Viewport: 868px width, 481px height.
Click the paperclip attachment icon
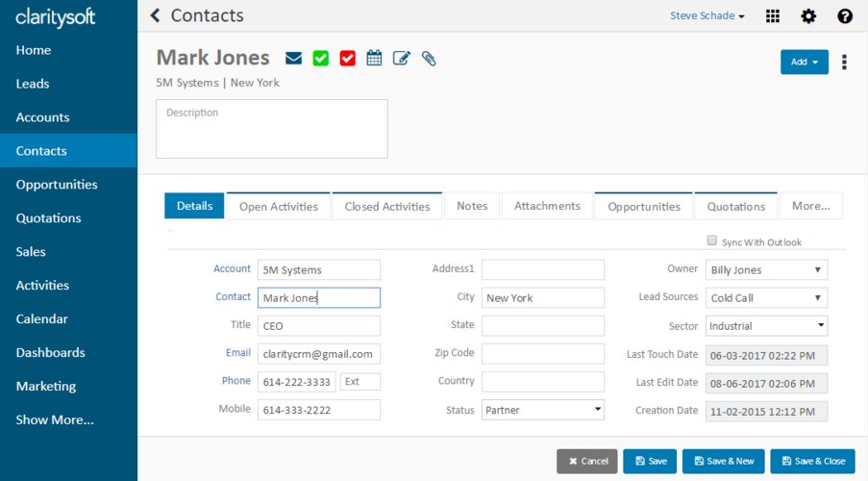(x=429, y=59)
